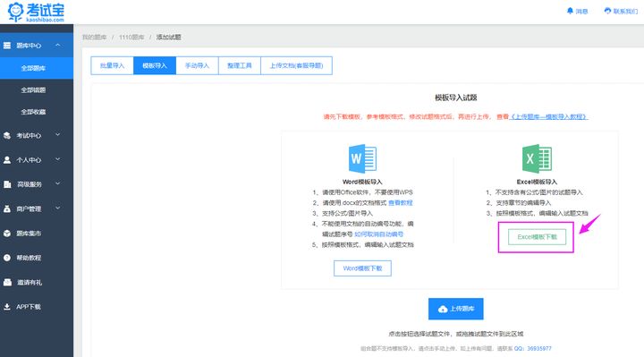Click the 考试宝 logo
Image resolution: width=644 pixels, height=357 pixels.
coord(36,12)
